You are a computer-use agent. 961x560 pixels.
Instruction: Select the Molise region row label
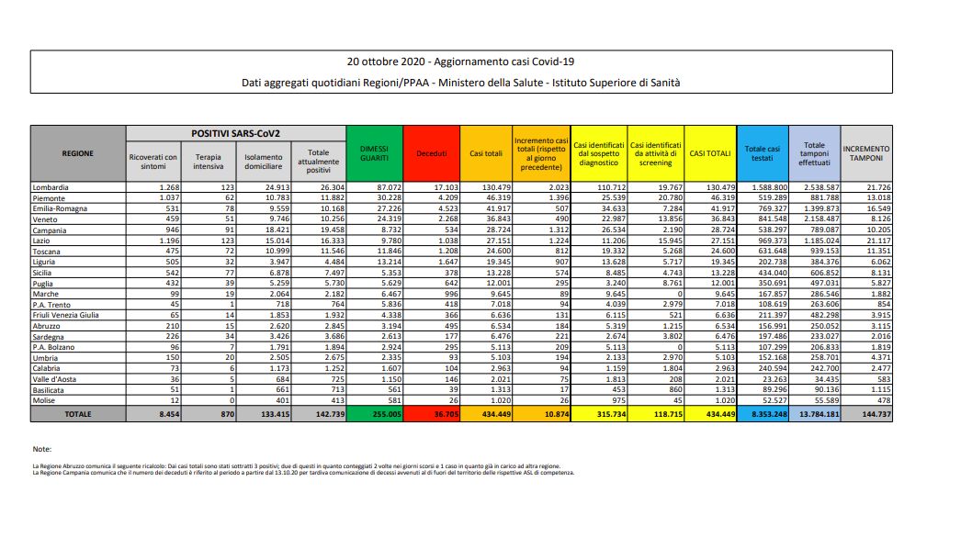point(46,400)
